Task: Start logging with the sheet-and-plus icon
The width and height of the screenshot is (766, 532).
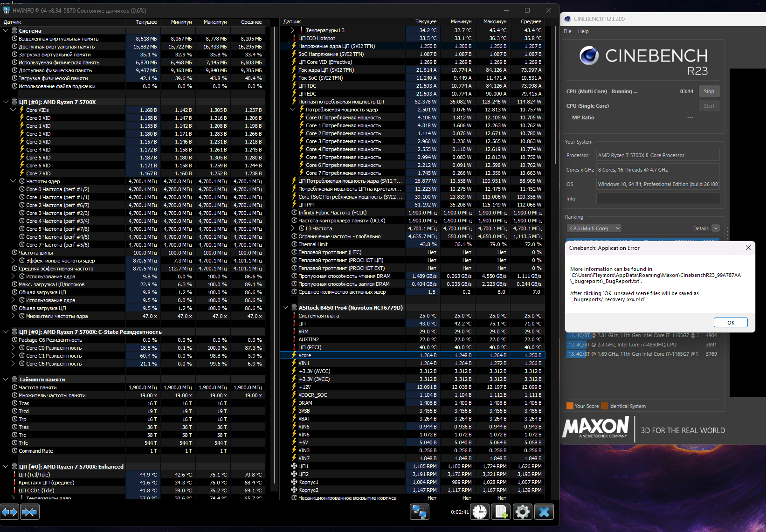Action: [x=501, y=512]
